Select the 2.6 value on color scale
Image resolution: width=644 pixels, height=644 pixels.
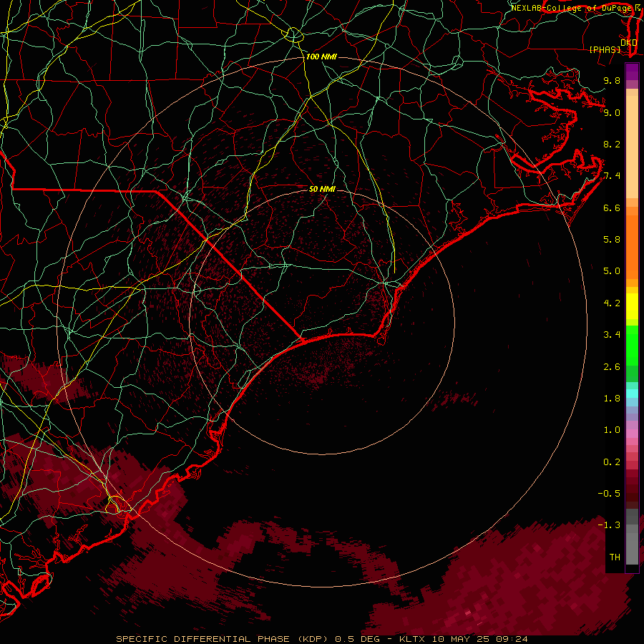point(612,367)
